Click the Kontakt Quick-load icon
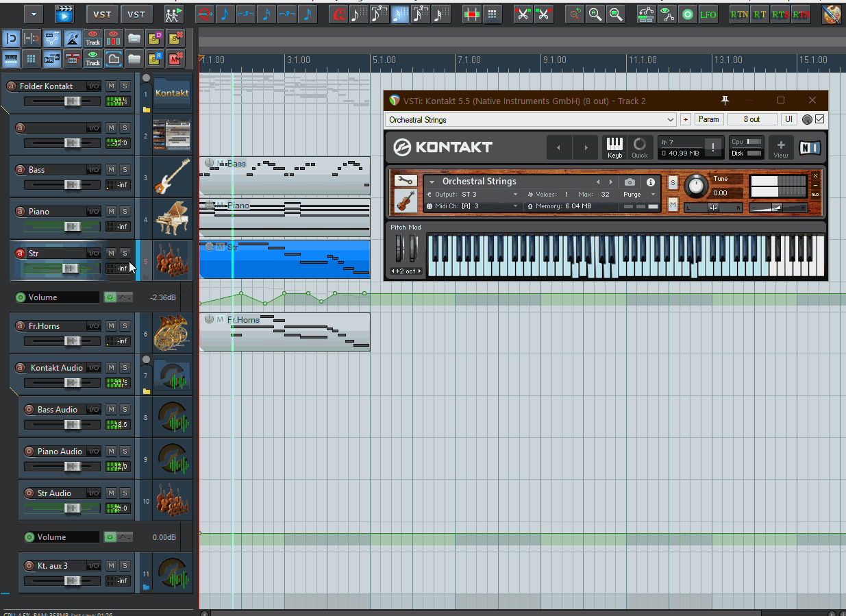 (x=639, y=147)
